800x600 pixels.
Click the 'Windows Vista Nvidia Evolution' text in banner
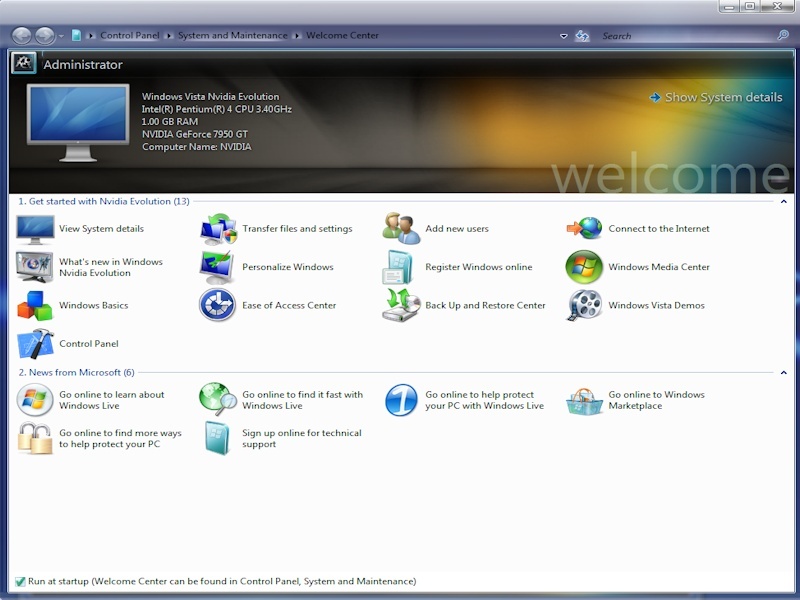point(210,96)
